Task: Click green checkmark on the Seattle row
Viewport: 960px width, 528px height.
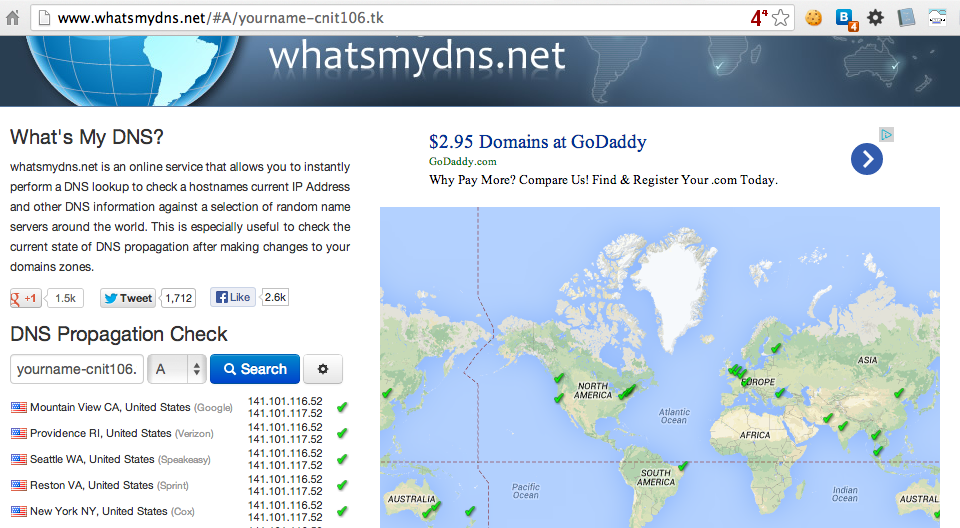Action: [x=342, y=459]
